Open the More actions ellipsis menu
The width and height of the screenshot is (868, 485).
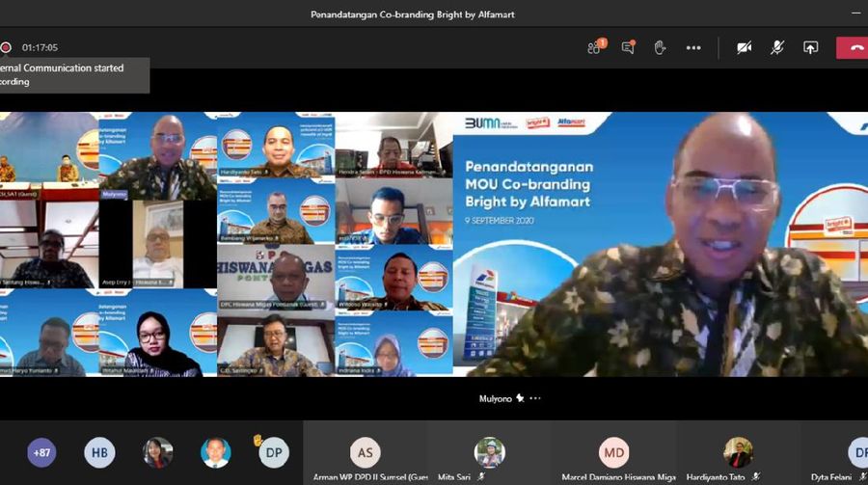693,47
